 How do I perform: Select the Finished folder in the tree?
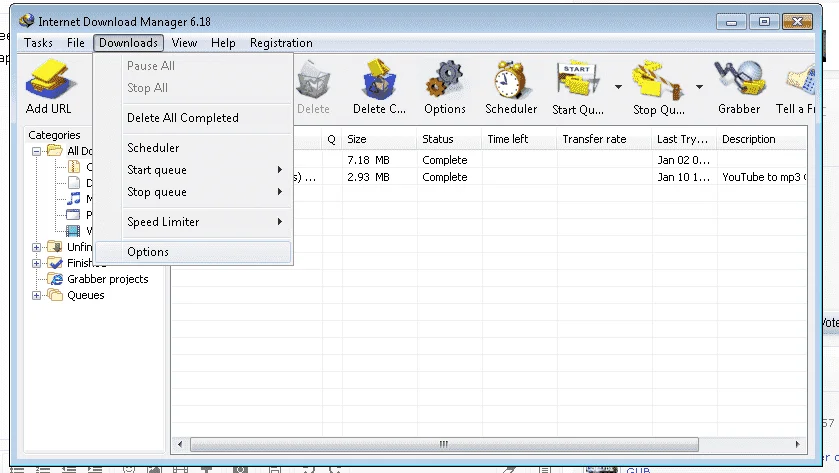click(70, 263)
